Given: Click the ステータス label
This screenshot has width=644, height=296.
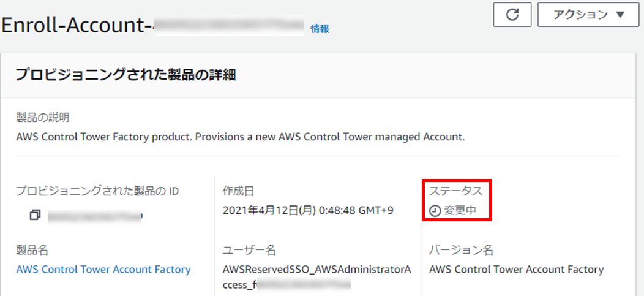Looking at the screenshot, I should pyautogui.click(x=456, y=191).
